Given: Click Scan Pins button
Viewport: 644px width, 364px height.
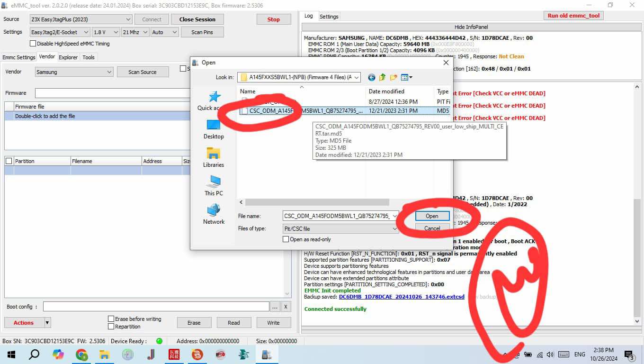Looking at the screenshot, I should point(202,32).
